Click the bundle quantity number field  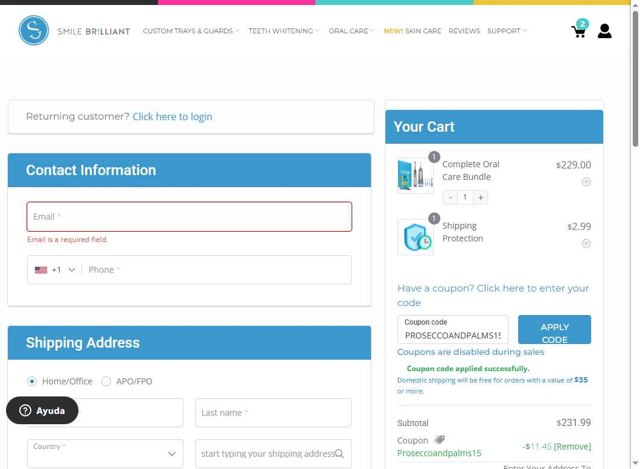pos(465,198)
